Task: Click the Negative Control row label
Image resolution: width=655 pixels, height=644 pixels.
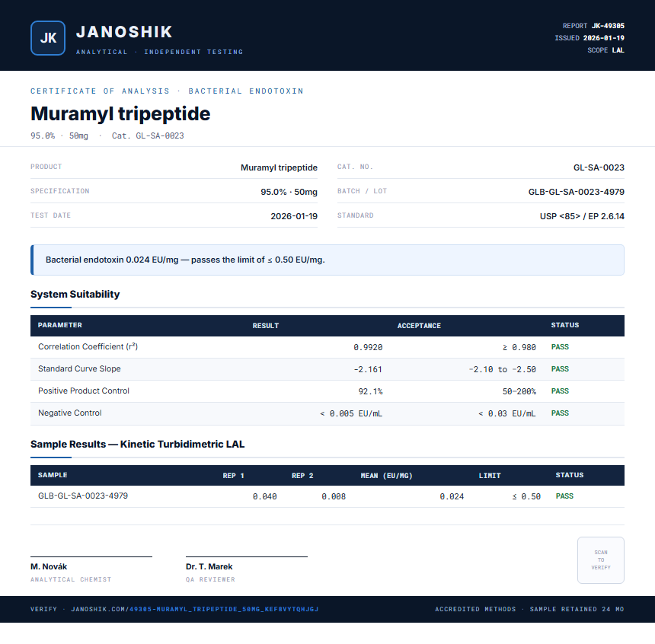Action: 70,413
